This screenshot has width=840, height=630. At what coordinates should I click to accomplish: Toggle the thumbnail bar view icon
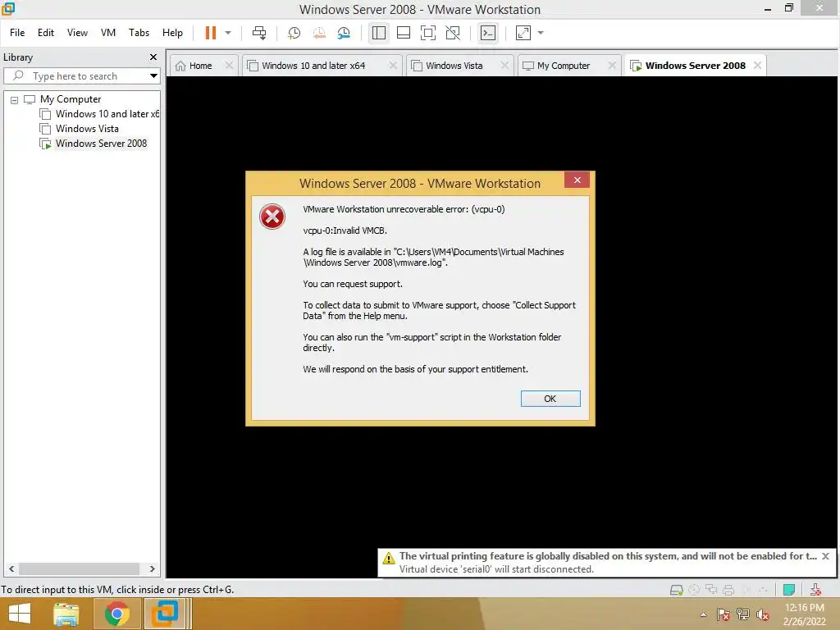click(404, 33)
